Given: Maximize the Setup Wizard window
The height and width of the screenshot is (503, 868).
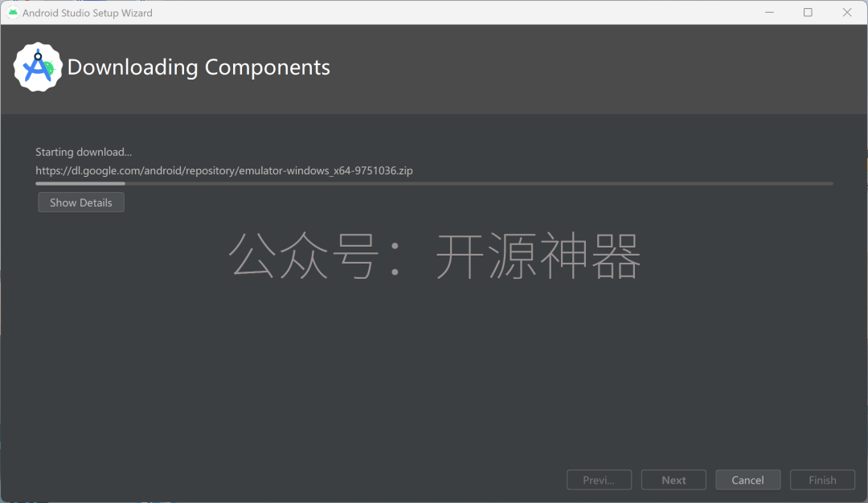Looking at the screenshot, I should tap(809, 12).
